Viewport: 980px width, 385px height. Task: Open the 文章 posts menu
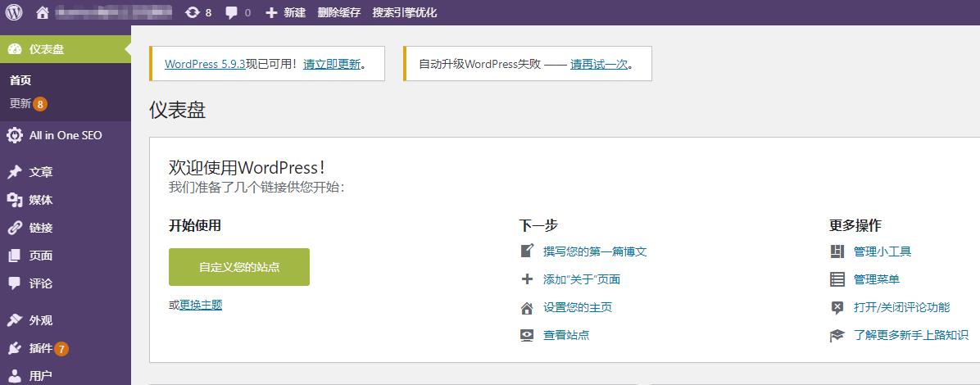click(x=66, y=173)
